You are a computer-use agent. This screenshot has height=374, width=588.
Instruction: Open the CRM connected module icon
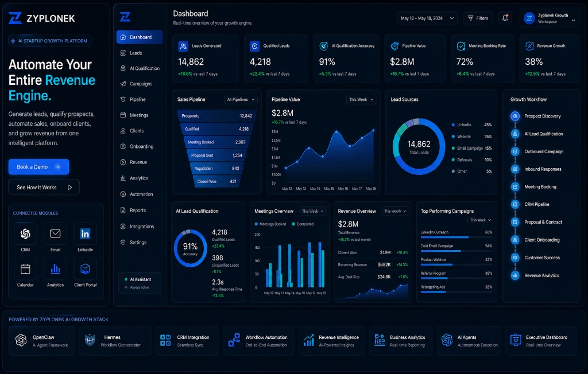(x=25, y=233)
